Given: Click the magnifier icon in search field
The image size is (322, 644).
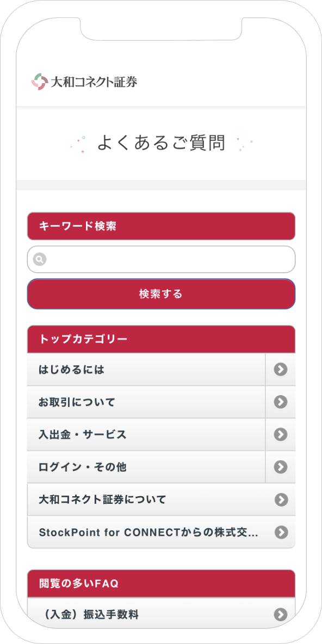Looking at the screenshot, I should coord(40,259).
